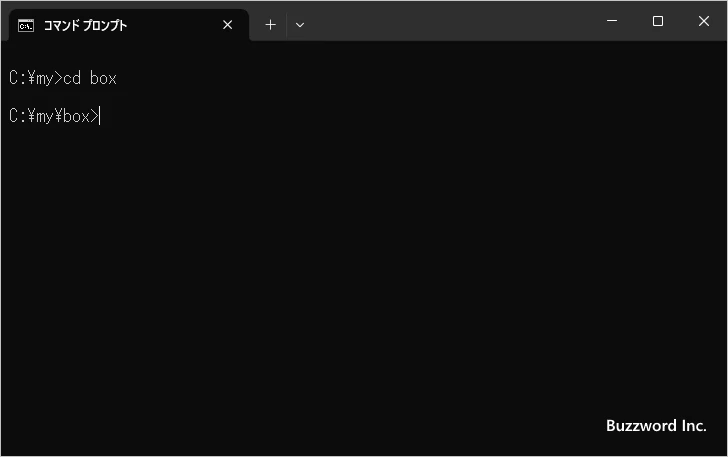Click the Buzzword Inc. watermark text
Screen dimensions: 728x457
tap(656, 425)
